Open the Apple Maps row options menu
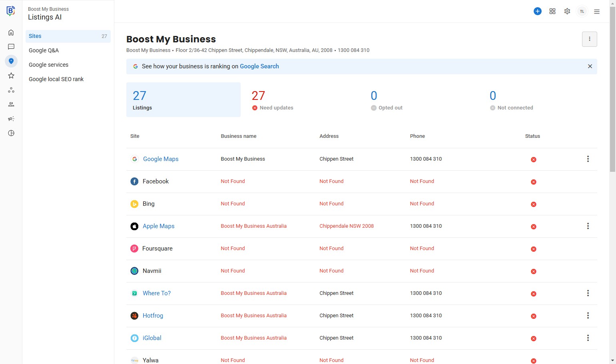 coord(588,226)
